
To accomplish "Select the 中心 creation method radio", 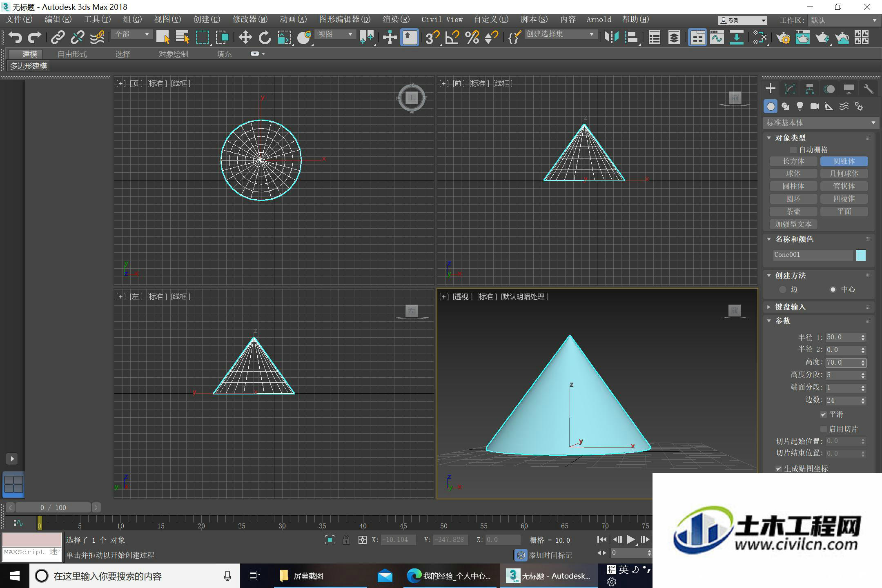I will pyautogui.click(x=833, y=290).
